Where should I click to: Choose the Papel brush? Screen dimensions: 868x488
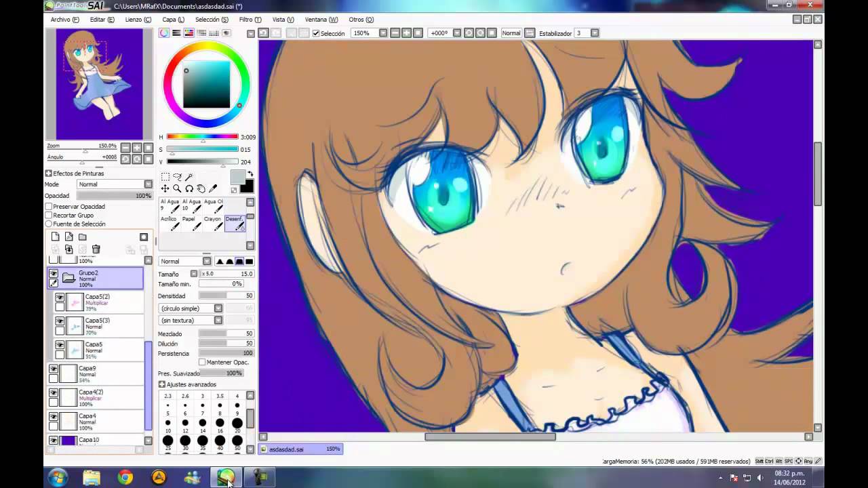click(x=191, y=224)
